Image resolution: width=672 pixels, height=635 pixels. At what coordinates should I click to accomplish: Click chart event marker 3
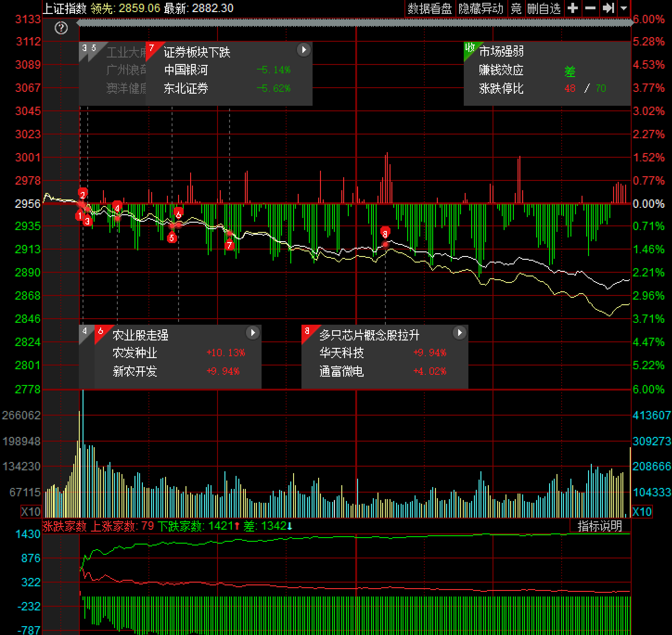(x=88, y=221)
